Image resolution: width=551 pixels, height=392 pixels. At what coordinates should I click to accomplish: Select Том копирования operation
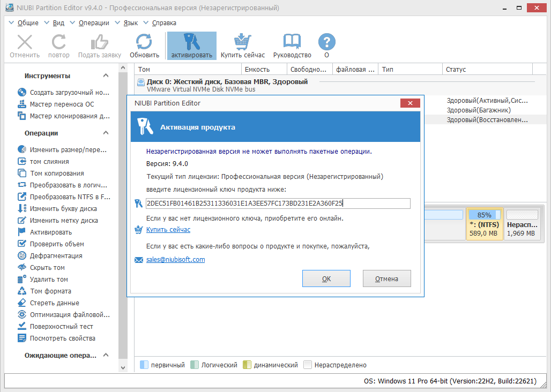point(50,173)
